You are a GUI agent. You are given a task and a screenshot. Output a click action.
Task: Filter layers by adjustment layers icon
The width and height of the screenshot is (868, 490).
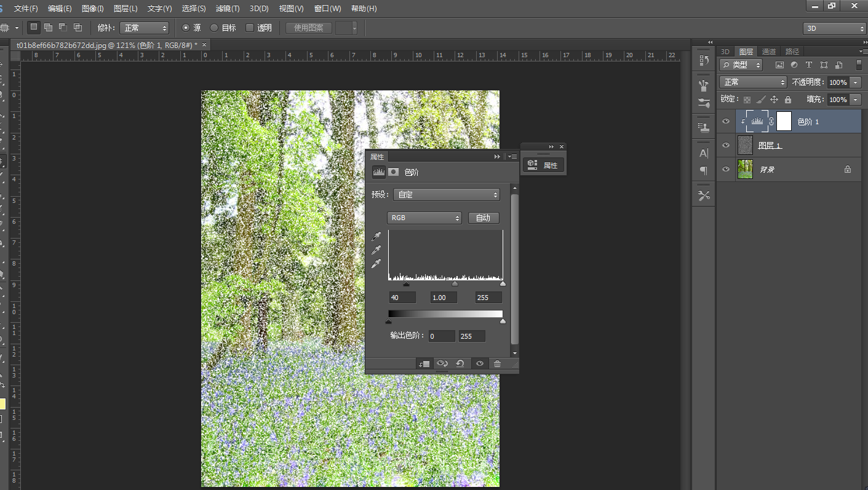pyautogui.click(x=794, y=65)
